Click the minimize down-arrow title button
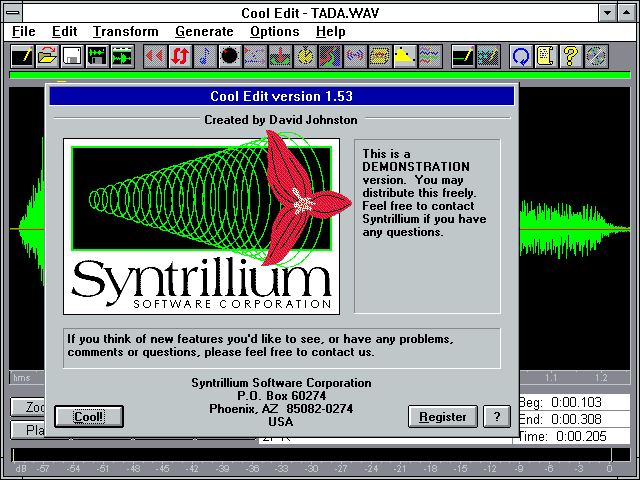This screenshot has height=480, width=640. pyautogui.click(x=607, y=13)
